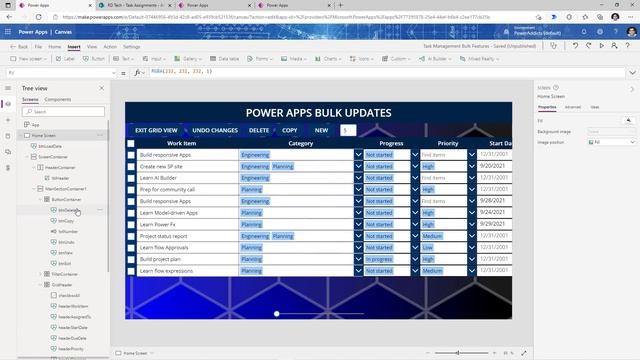Screen dimensions: 640x360
Task: Click the horizontal slider knob under grid
Action: (277, 313)
